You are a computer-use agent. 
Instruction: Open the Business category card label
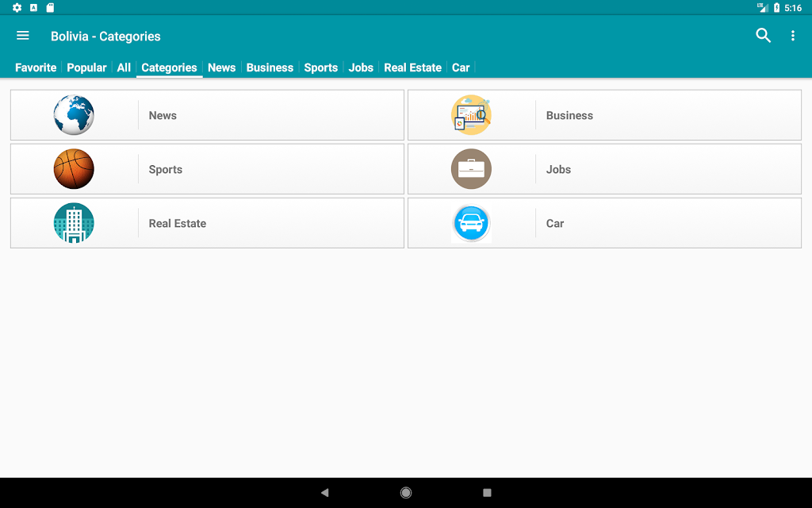click(x=569, y=116)
